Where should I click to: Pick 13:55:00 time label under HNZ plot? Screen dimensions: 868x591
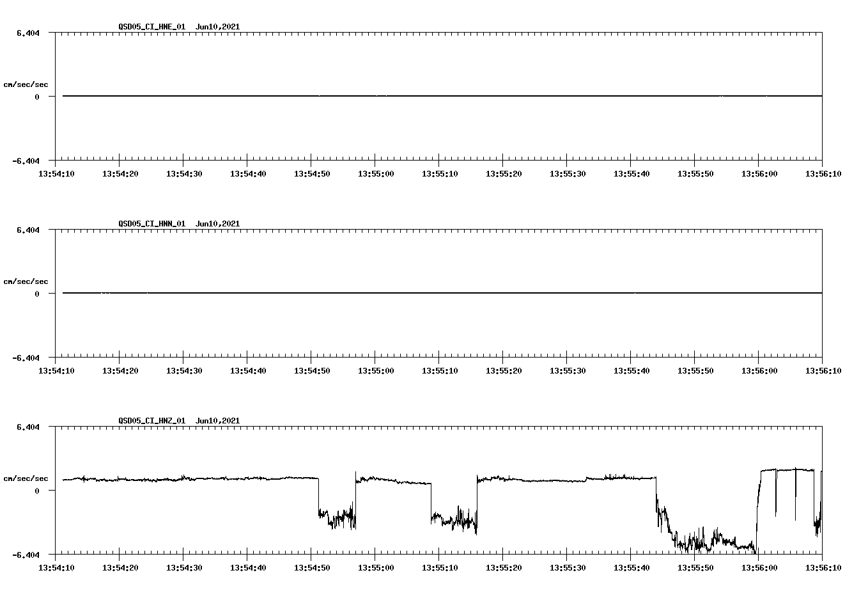[375, 567]
